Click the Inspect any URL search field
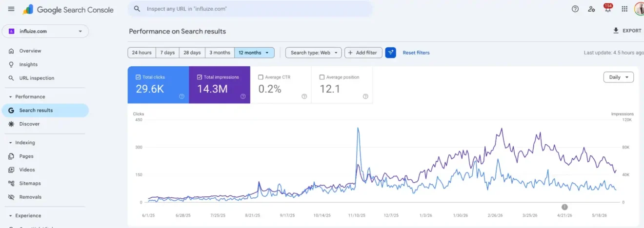The image size is (644, 228). coord(250,9)
